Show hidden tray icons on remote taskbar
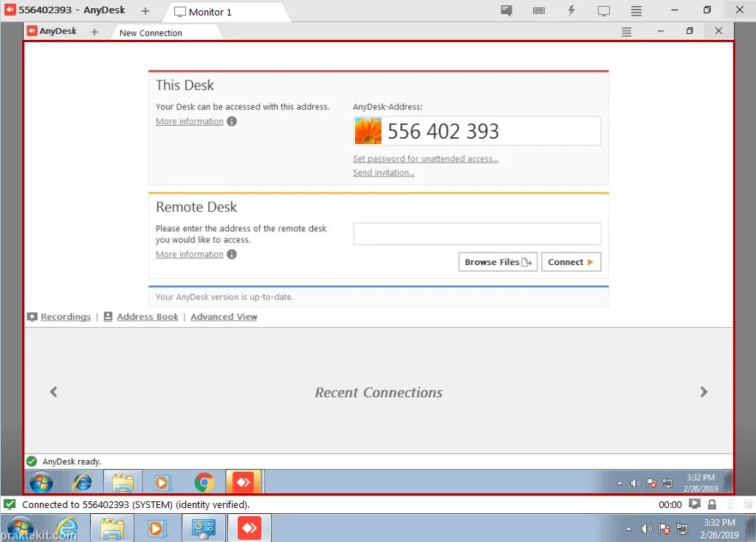 tap(619, 483)
